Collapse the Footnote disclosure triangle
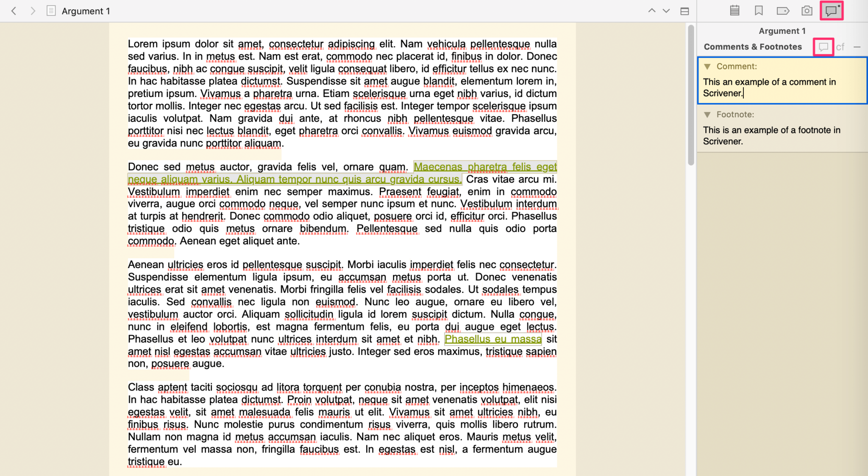 tap(707, 114)
